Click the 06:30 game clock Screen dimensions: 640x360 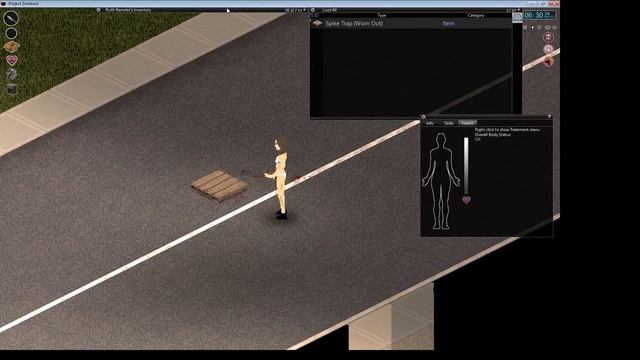pos(539,15)
